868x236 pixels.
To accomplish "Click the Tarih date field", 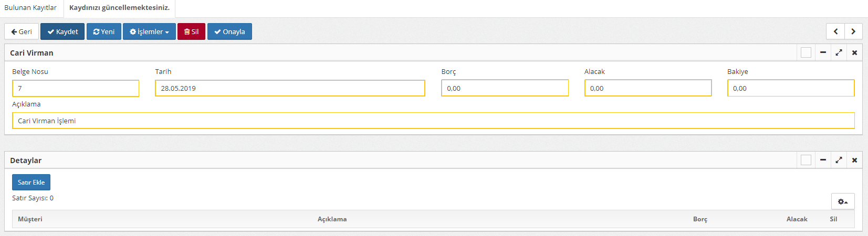I will point(290,88).
